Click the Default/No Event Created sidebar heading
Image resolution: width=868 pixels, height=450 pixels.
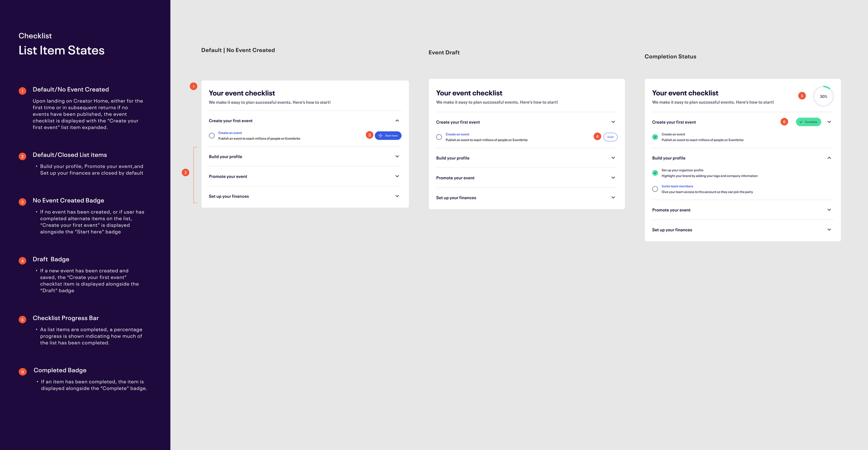(71, 90)
